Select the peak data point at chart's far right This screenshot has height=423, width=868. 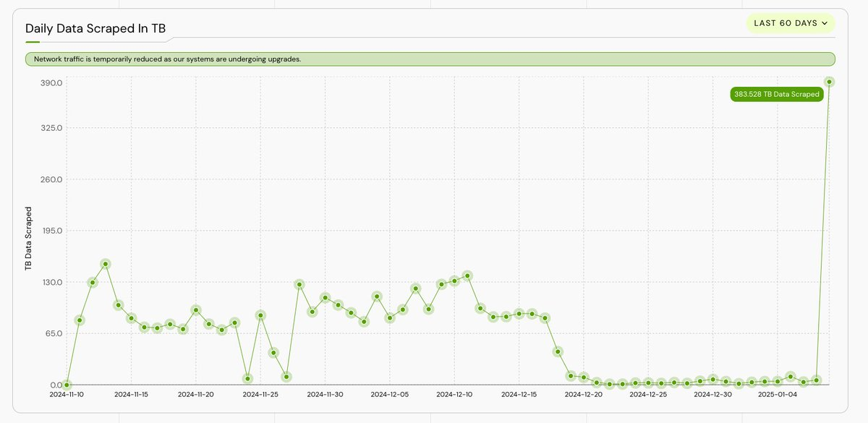pos(830,82)
